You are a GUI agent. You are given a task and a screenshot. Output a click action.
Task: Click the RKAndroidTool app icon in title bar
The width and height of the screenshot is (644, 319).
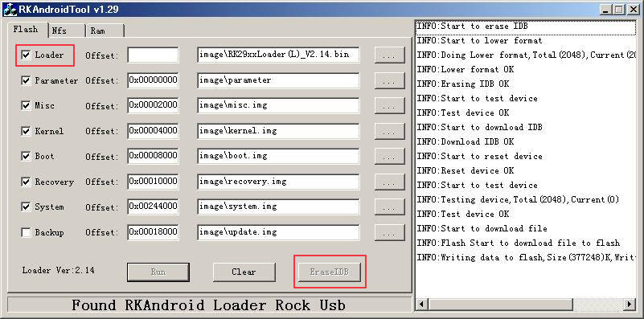(x=10, y=9)
